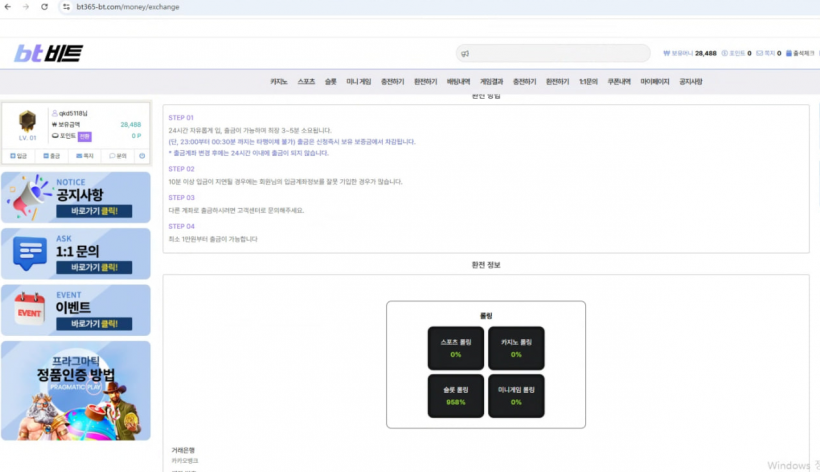The height and width of the screenshot is (472, 820).
Task: Click the power logout icon in profile card
Action: (x=142, y=156)
